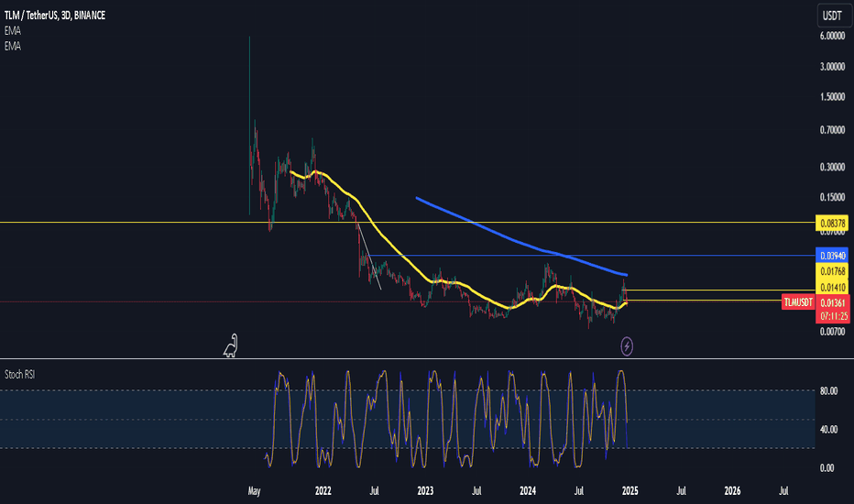Click the 1.50000 price axis value
The width and height of the screenshot is (854, 504).
(833, 97)
